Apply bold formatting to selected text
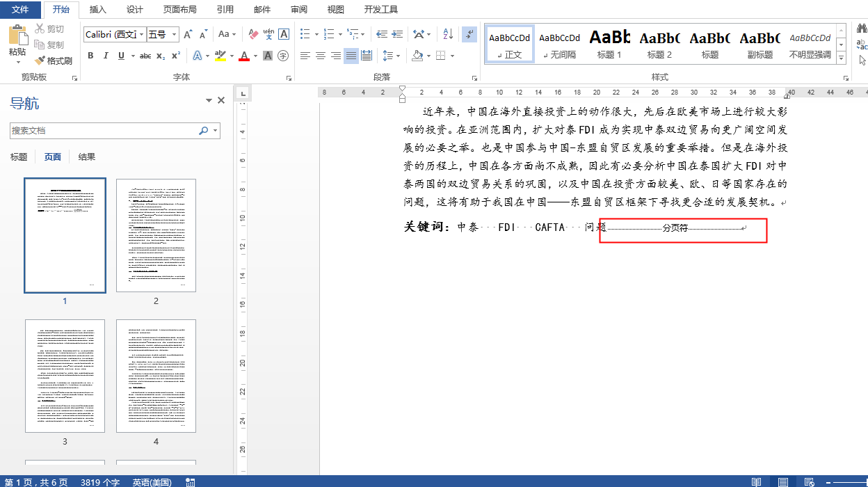 coord(90,55)
